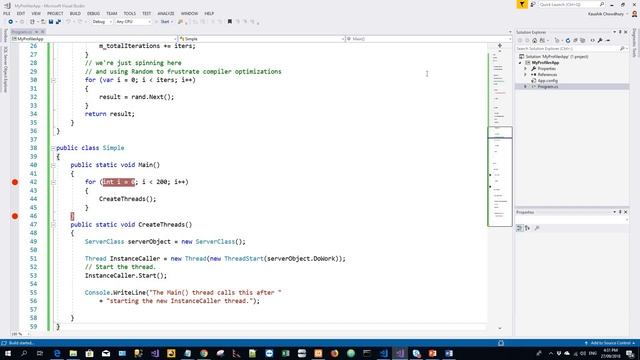Open File Explorer from the taskbar

(73, 353)
